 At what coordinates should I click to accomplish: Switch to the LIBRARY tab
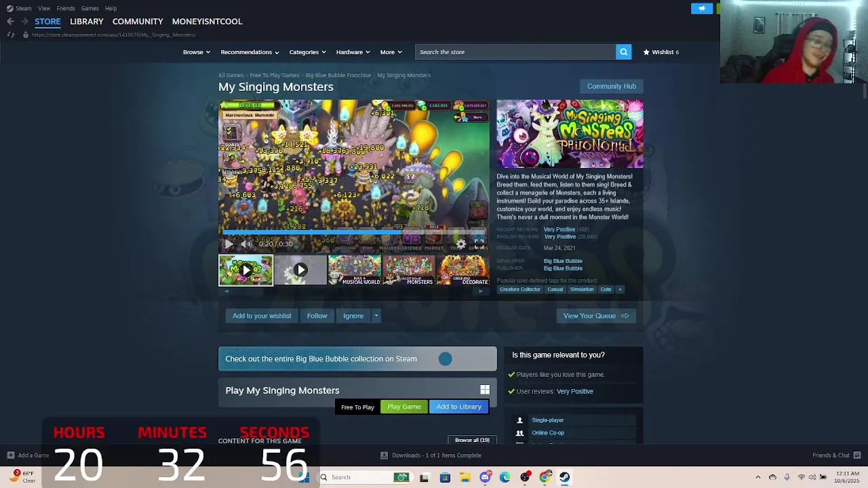(87, 22)
